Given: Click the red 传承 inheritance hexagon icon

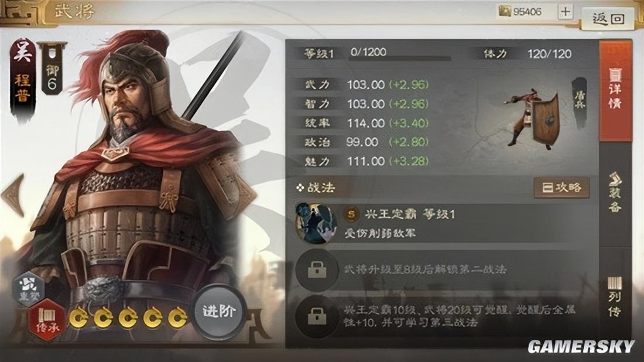Looking at the screenshot, I should (47, 320).
